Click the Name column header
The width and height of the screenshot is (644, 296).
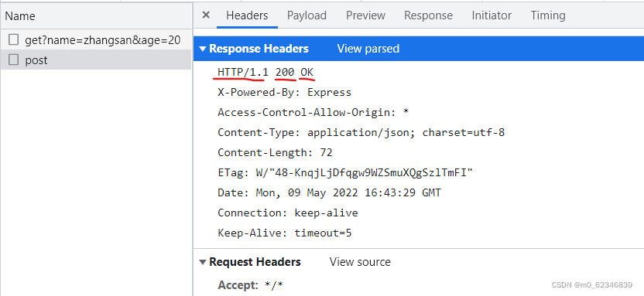pos(96,16)
